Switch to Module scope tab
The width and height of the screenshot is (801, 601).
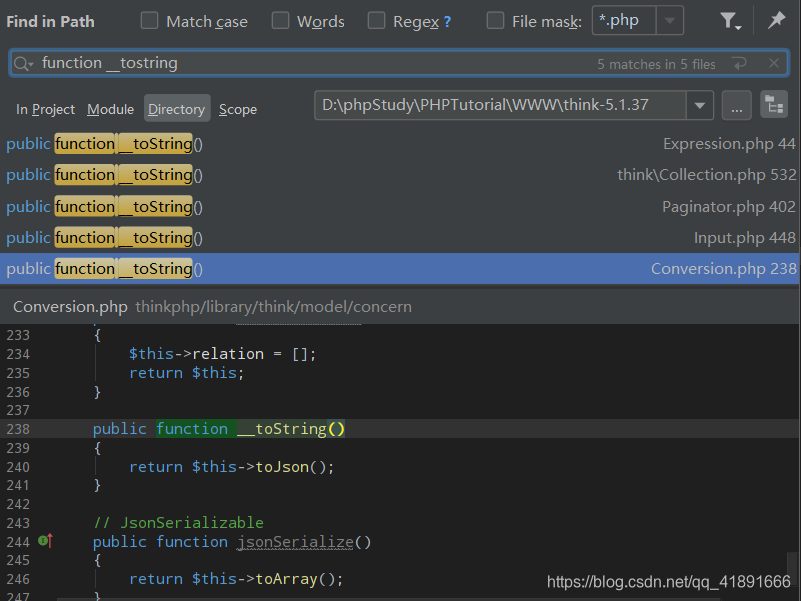[110, 109]
